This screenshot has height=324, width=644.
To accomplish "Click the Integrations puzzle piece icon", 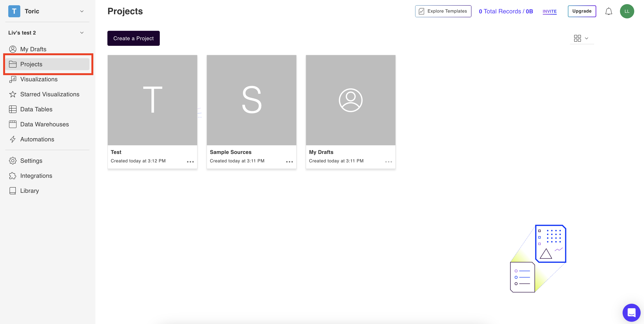I will (x=13, y=176).
